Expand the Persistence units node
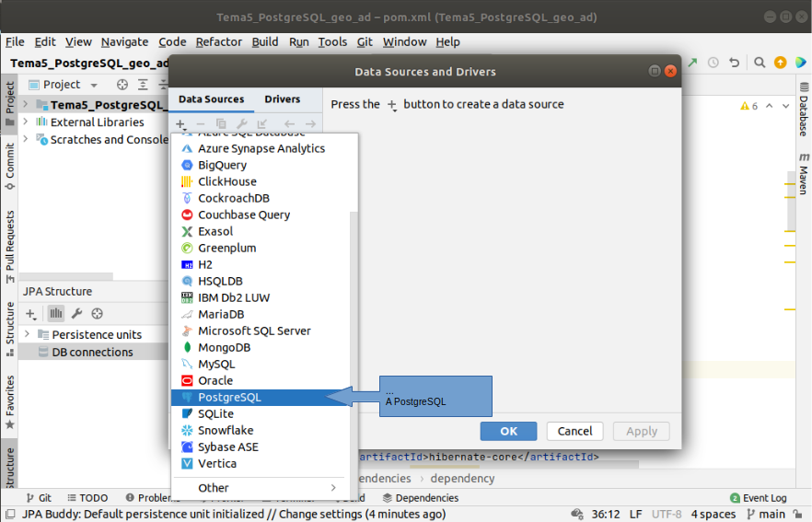 28,334
